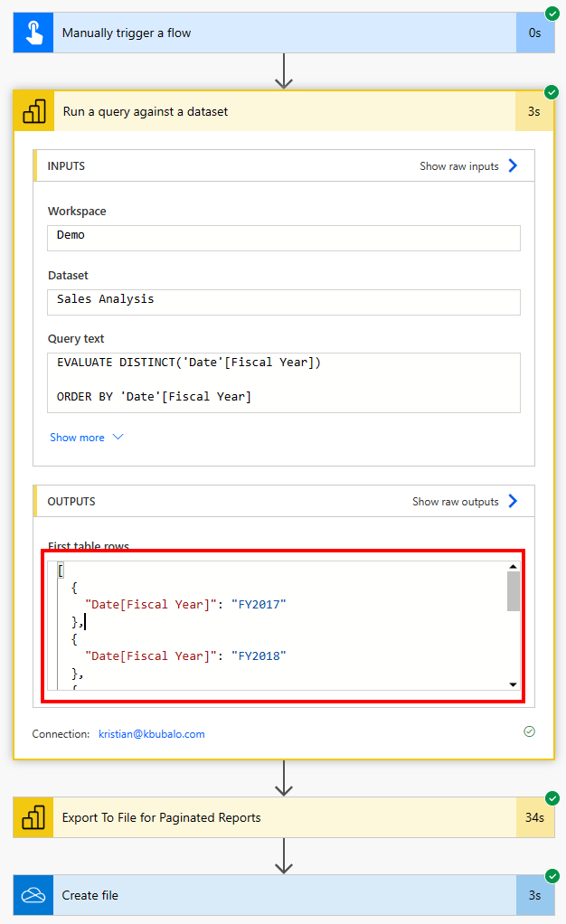Click green success checkmark on Manually trigger a flow
Image resolution: width=566 pixels, height=924 pixels.
[552, 14]
